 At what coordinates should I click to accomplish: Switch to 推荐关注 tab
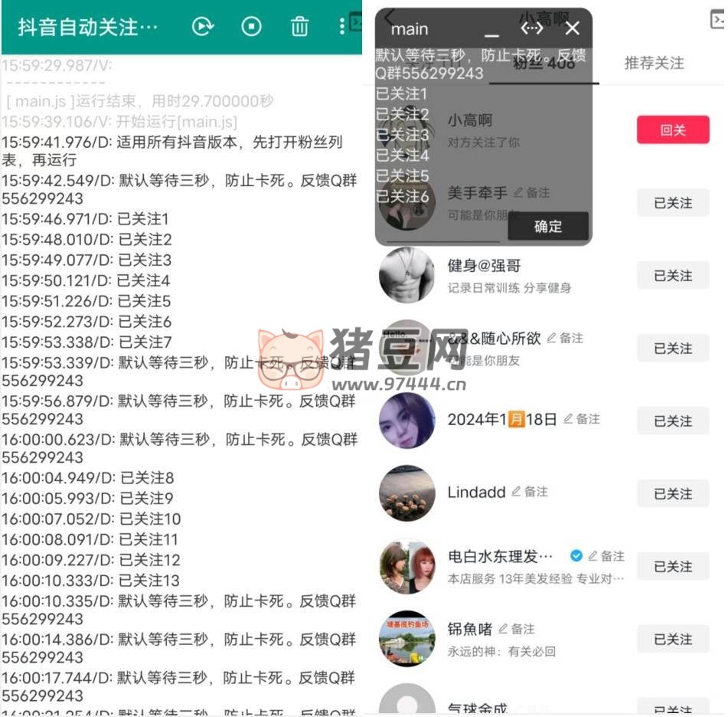pyautogui.click(x=654, y=63)
